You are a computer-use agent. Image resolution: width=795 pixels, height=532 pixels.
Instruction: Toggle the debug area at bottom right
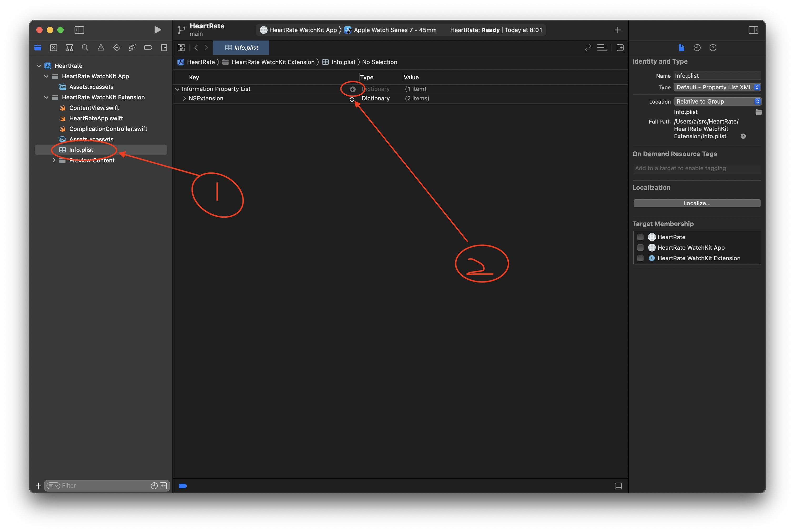(618, 486)
